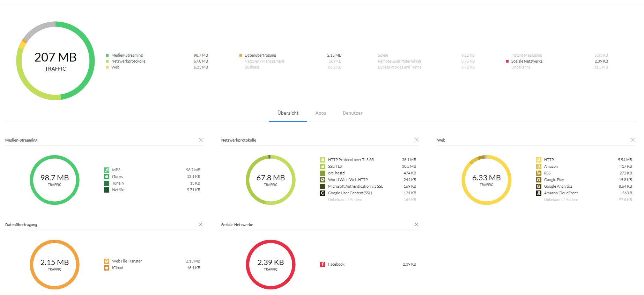Screen dimensions: 644x295
Task: Close the Medien-Streaming panel
Action: click(201, 140)
